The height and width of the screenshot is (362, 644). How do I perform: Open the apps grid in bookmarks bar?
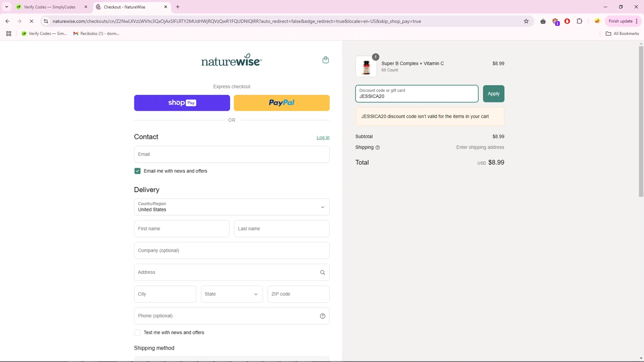click(9, 33)
